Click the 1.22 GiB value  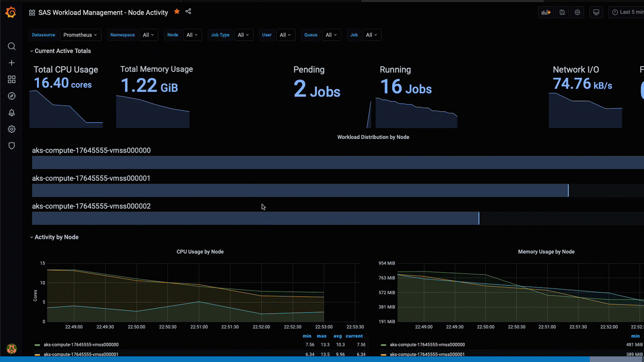(149, 86)
